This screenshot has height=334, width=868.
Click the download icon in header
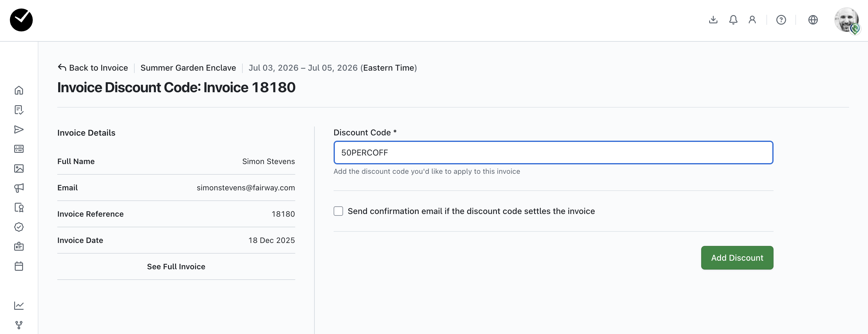click(713, 20)
